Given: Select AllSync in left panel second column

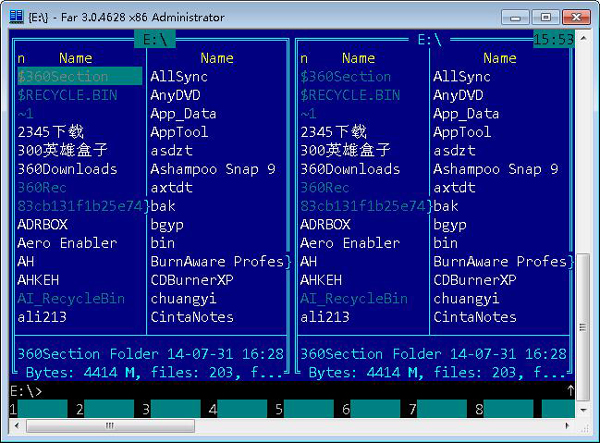Looking at the screenshot, I should coord(179,77).
